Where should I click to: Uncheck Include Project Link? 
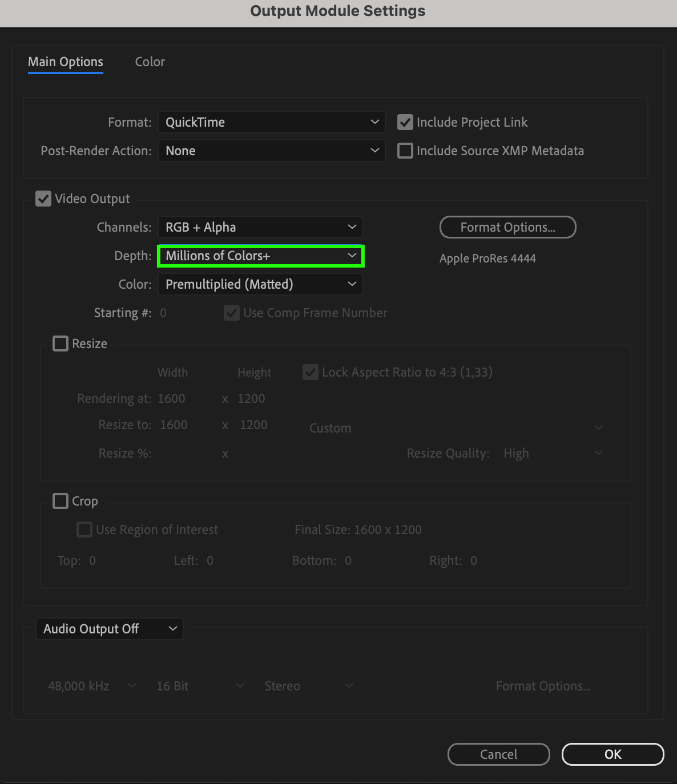coord(405,122)
